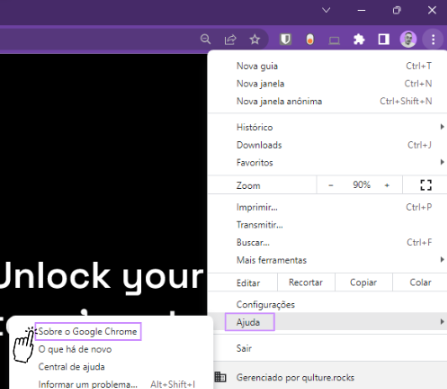Click the Copiar button
The image size is (447, 389).
(363, 283)
